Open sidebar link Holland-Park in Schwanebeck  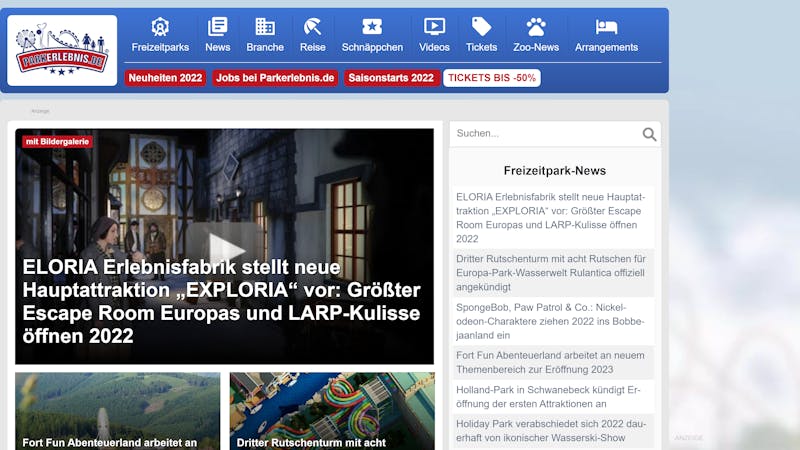[553, 397]
